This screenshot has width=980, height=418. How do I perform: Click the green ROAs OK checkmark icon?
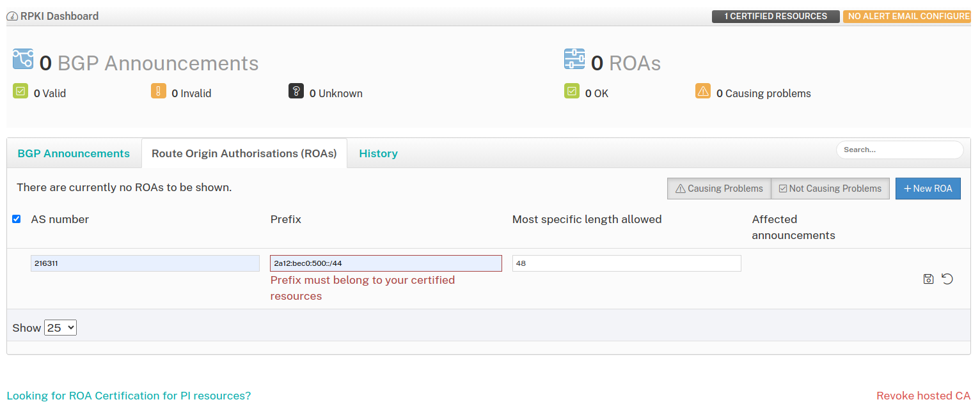pos(572,91)
